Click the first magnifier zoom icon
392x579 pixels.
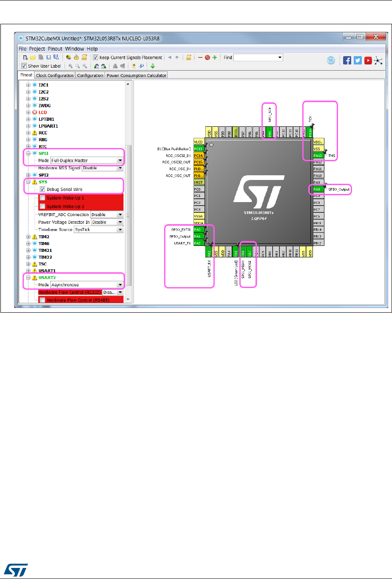point(70,66)
